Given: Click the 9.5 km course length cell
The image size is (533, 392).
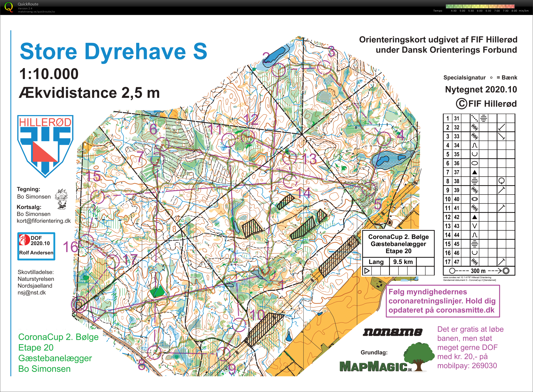Looking at the screenshot, I should (x=403, y=262).
